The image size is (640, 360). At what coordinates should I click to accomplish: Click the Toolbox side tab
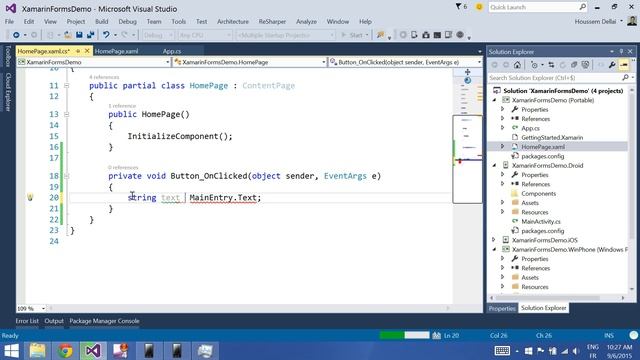[7, 56]
